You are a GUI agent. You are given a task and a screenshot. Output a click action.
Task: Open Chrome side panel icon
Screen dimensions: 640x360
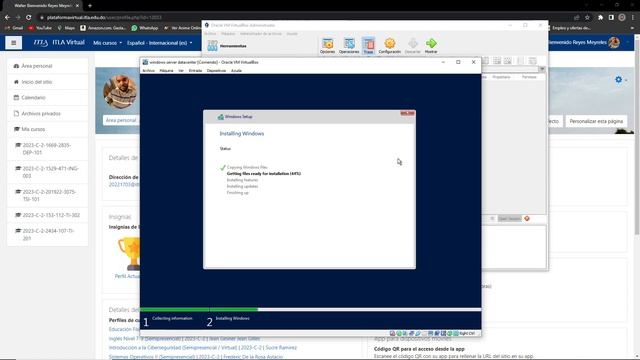point(611,17)
